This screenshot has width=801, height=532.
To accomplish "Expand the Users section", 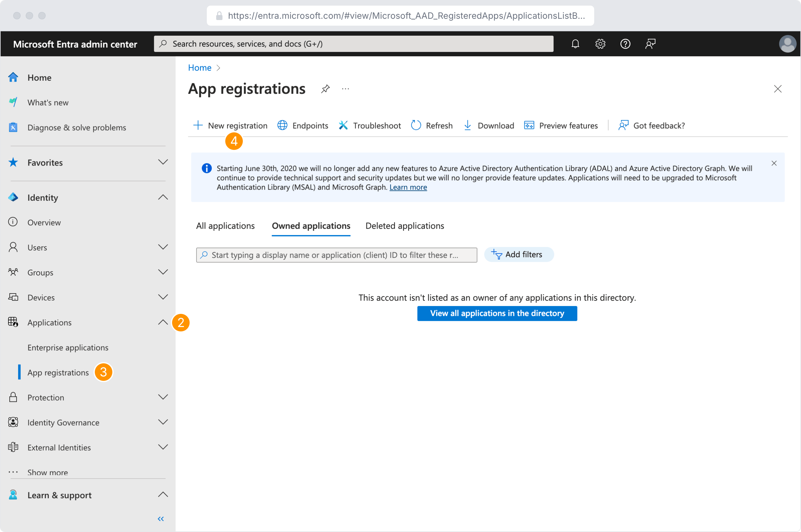I will (163, 247).
